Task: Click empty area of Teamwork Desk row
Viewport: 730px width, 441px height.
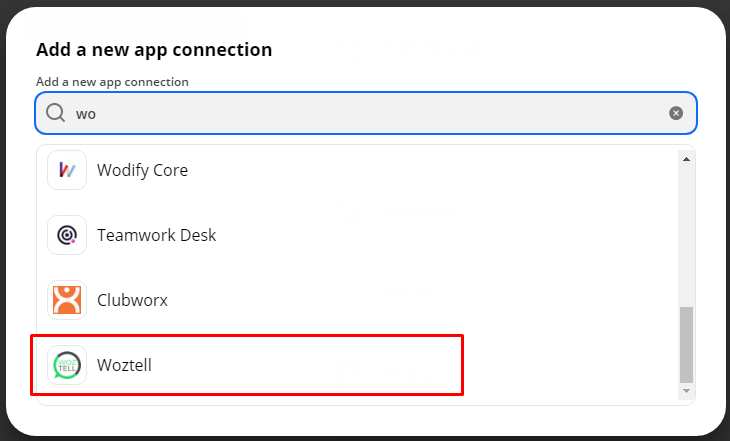Action: coord(419,235)
